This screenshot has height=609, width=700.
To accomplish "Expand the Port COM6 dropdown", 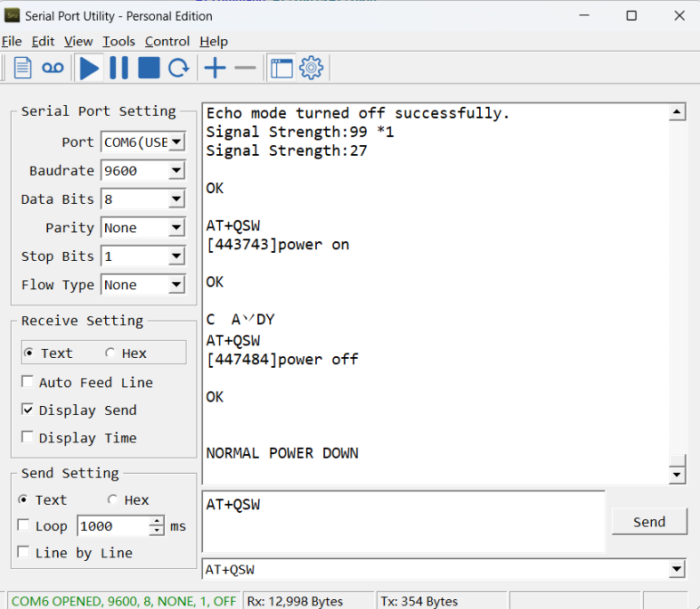I will coord(177,142).
